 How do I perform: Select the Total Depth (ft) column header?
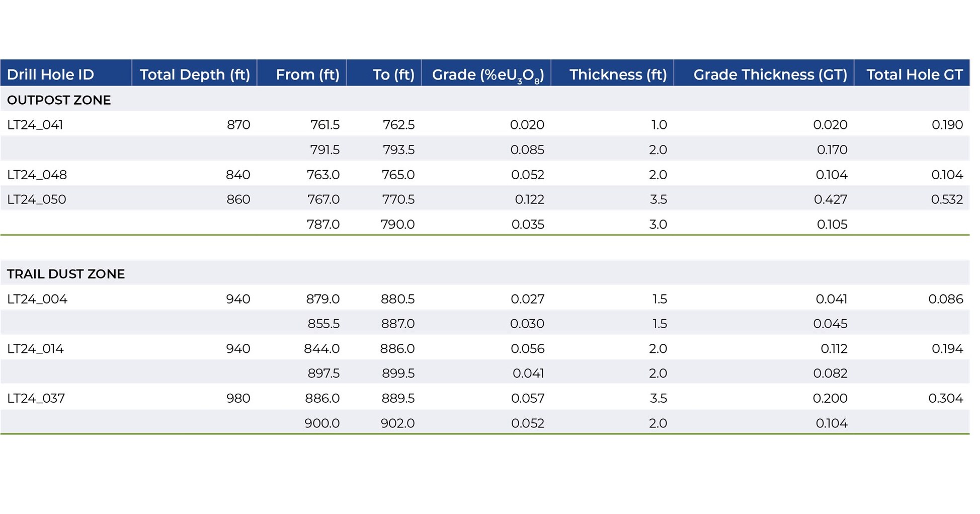click(x=195, y=75)
